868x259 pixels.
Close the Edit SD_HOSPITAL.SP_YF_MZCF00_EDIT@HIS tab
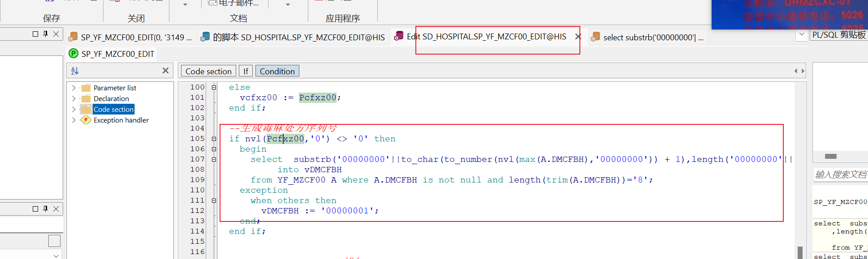(578, 37)
